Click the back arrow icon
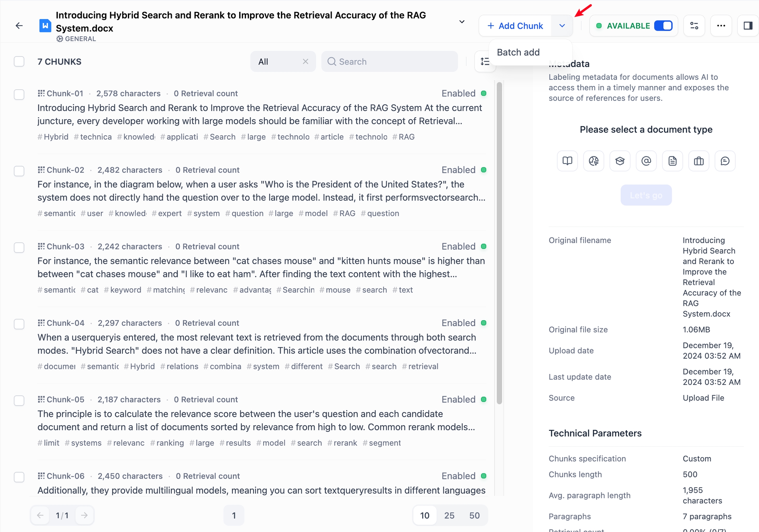 click(19, 26)
